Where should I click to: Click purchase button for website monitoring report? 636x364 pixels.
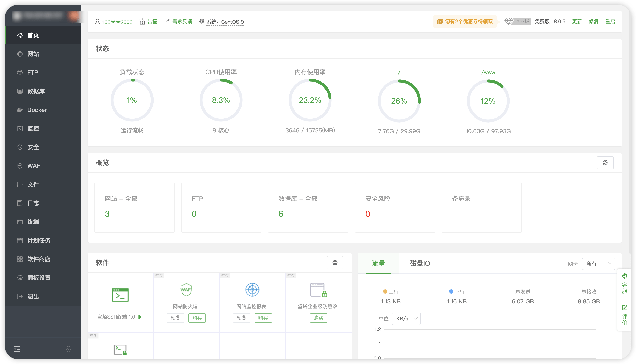point(263,318)
